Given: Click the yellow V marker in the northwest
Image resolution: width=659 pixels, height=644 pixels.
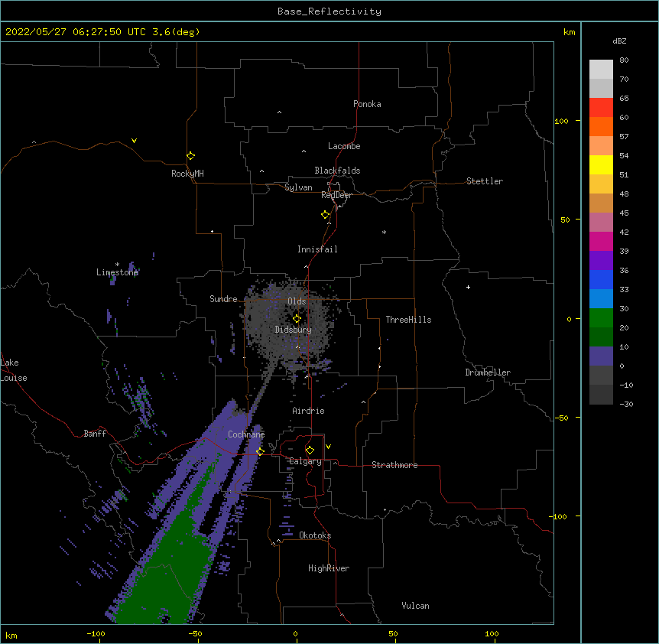Looking at the screenshot, I should pyautogui.click(x=134, y=141).
